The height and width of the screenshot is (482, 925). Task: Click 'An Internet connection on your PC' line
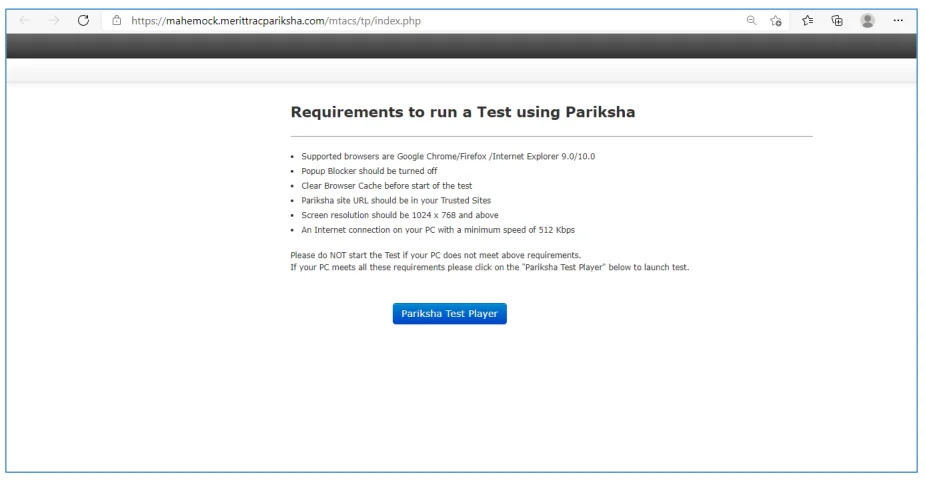tap(438, 230)
